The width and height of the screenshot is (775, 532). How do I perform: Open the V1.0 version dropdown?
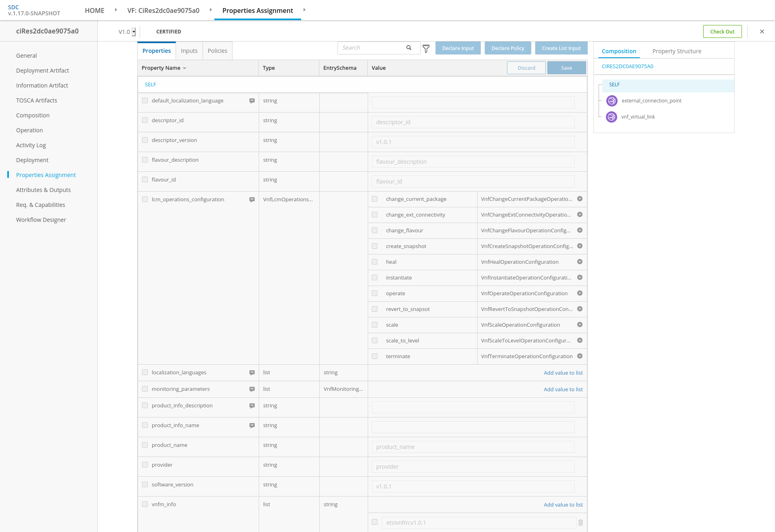pyautogui.click(x=134, y=32)
